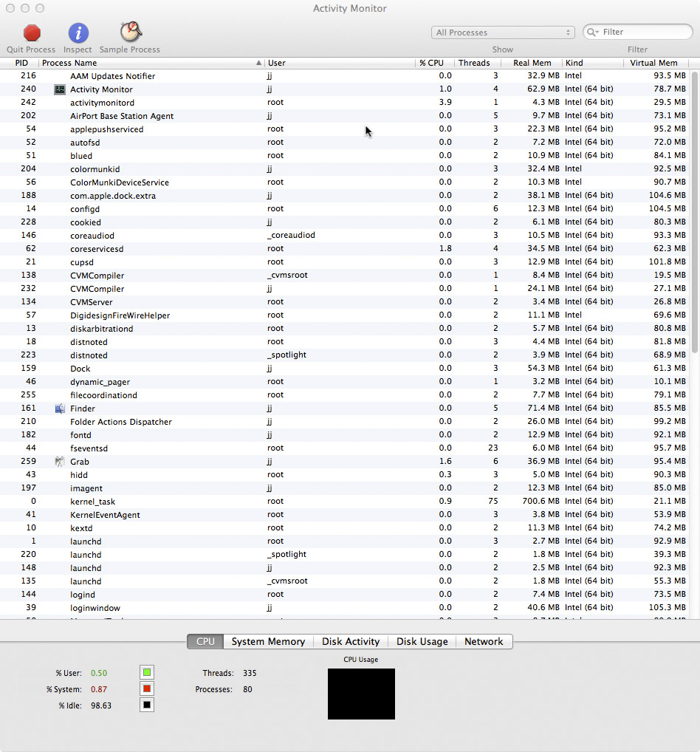Select the fontd process row

click(346, 434)
